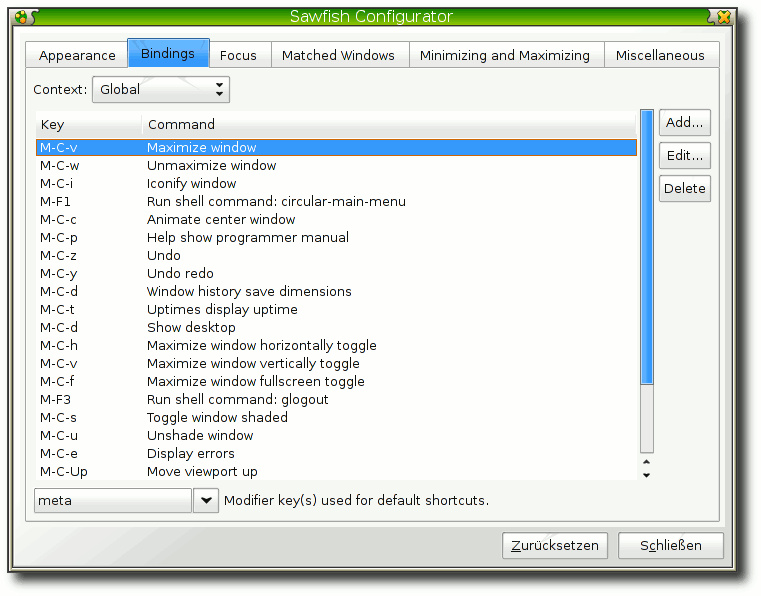Close the Sawfish Configurator window
The width and height of the screenshot is (761, 596).
click(x=725, y=17)
